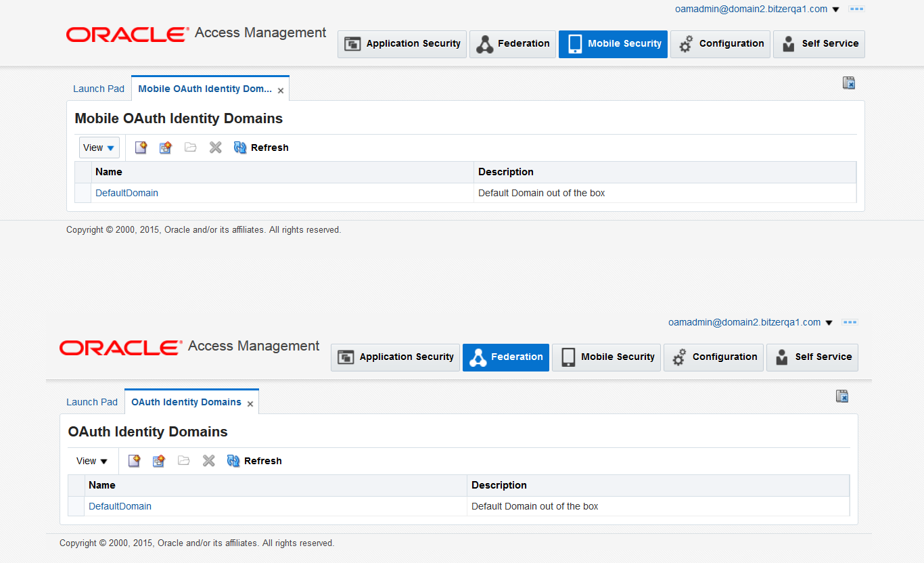Click Oracle logo in Federation console

click(120, 348)
